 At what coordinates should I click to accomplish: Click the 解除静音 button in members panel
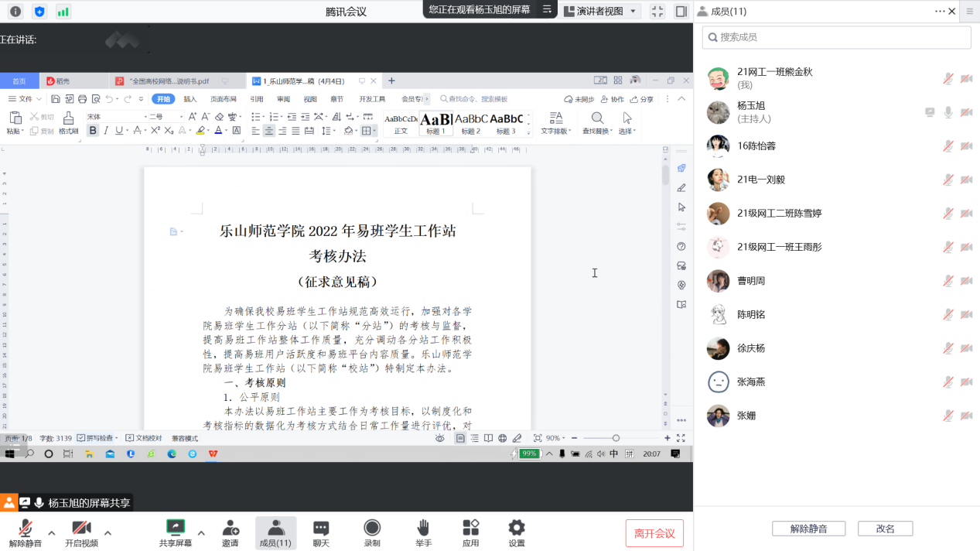808,529
